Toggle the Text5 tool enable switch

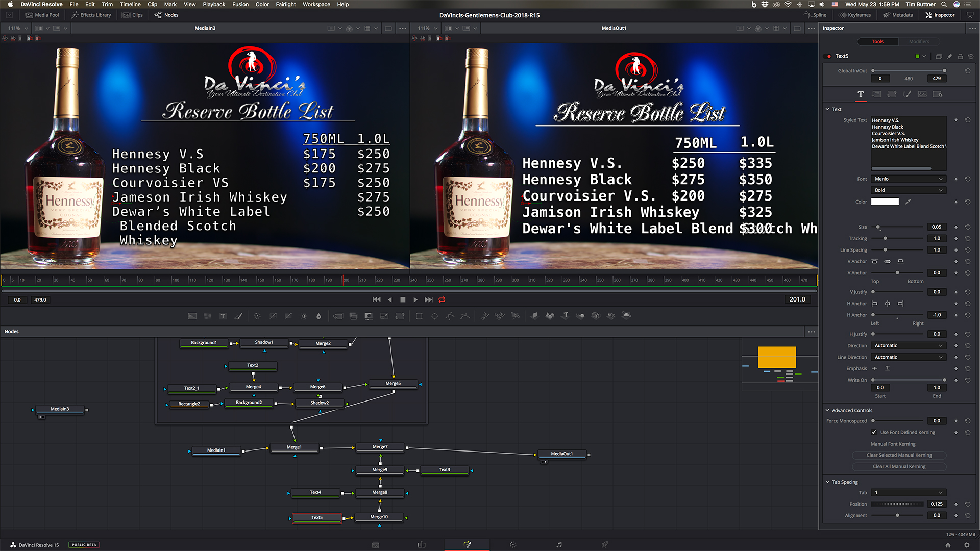[828, 56]
